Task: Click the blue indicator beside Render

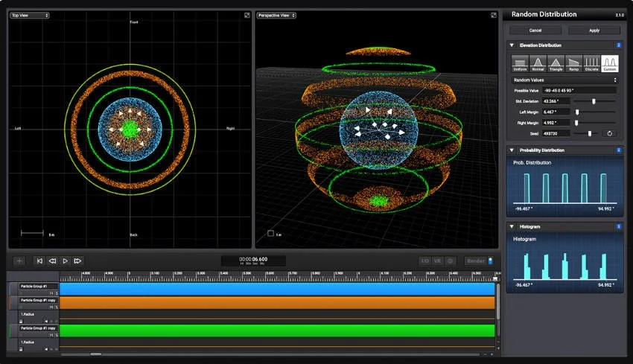Action: pyautogui.click(x=491, y=261)
